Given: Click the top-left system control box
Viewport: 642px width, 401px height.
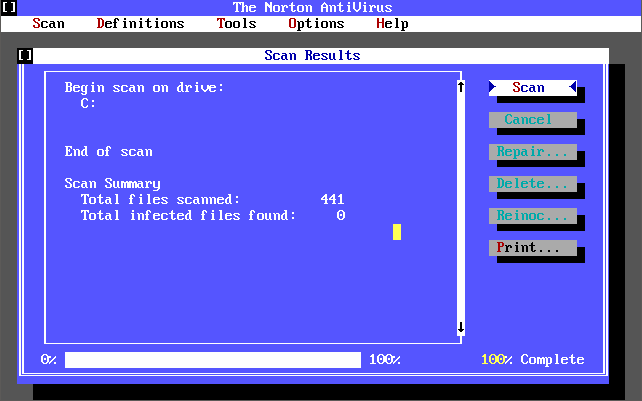Looking at the screenshot, I should pyautogui.click(x=9, y=7).
